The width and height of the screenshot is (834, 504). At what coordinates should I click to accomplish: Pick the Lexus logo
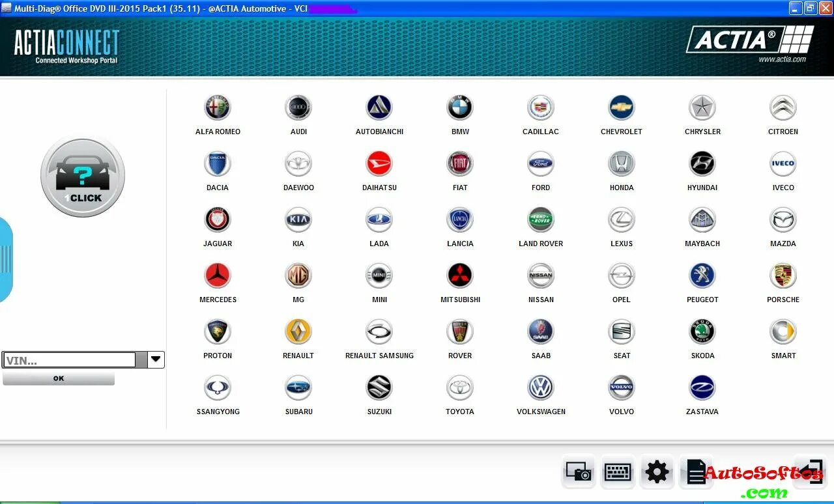(622, 219)
